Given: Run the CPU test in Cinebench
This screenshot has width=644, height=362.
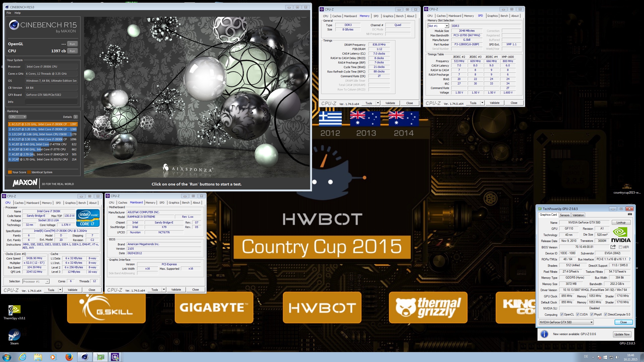Looking at the screenshot, I should pos(72,51).
